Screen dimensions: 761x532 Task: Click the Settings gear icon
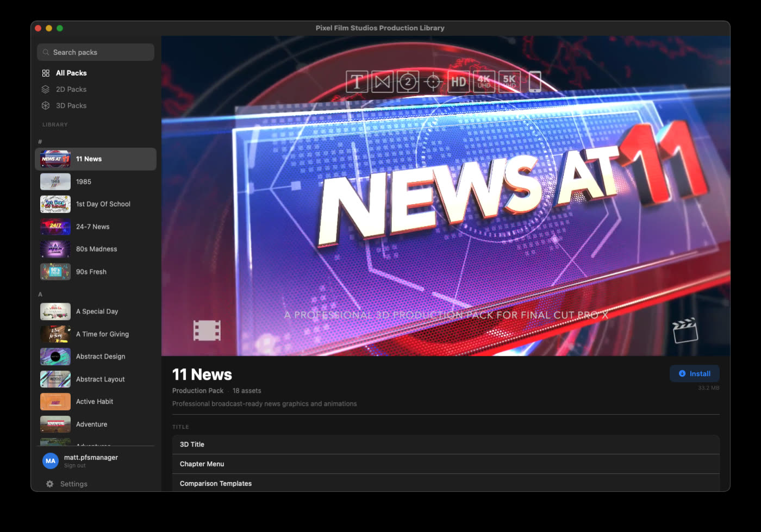(50, 484)
